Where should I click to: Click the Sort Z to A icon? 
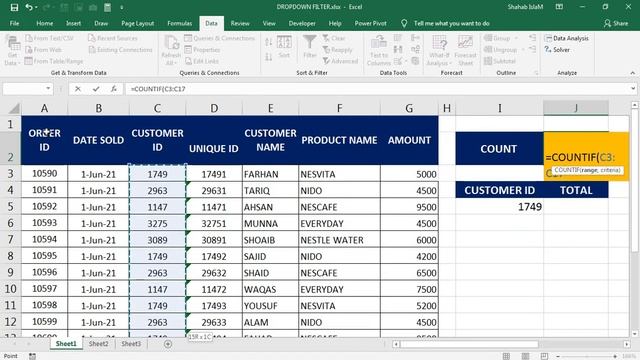click(269, 57)
